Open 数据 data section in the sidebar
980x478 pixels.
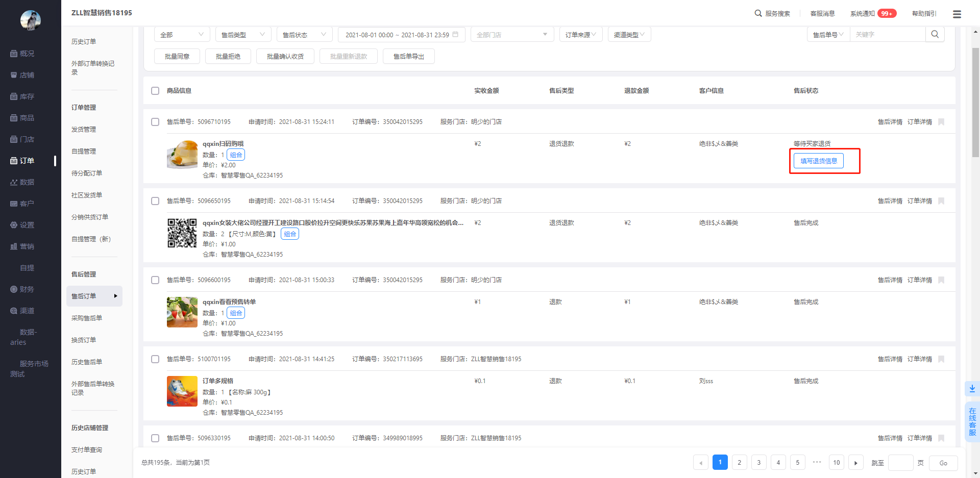(x=22, y=182)
